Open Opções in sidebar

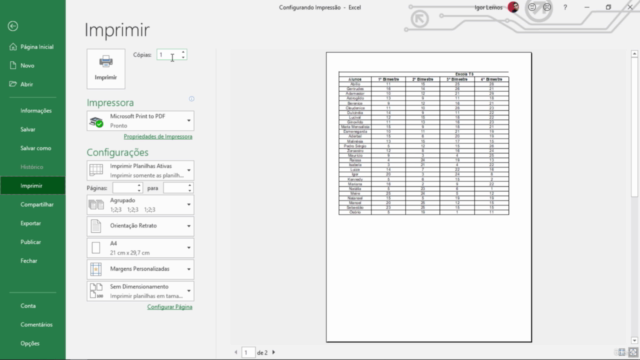33,343
